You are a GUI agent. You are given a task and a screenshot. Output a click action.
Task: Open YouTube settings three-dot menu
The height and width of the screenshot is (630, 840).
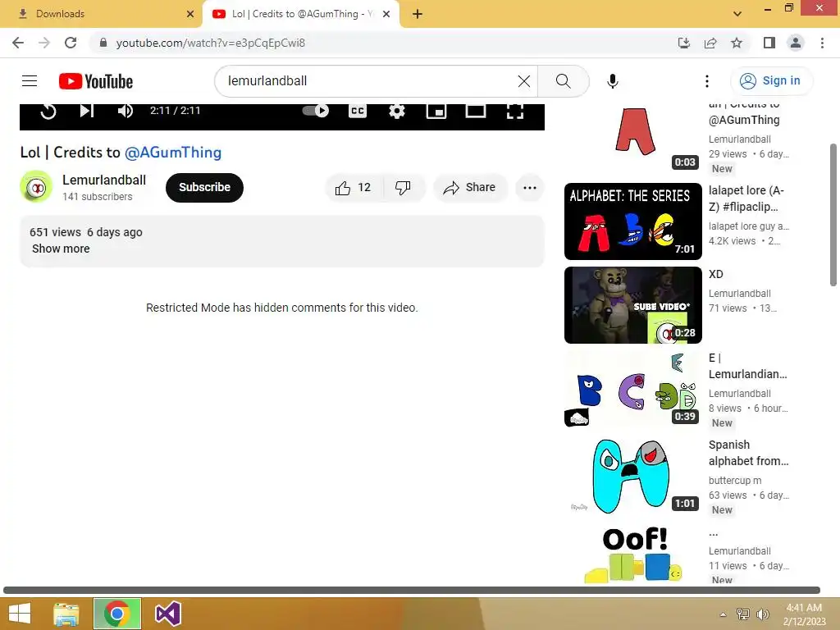point(706,81)
